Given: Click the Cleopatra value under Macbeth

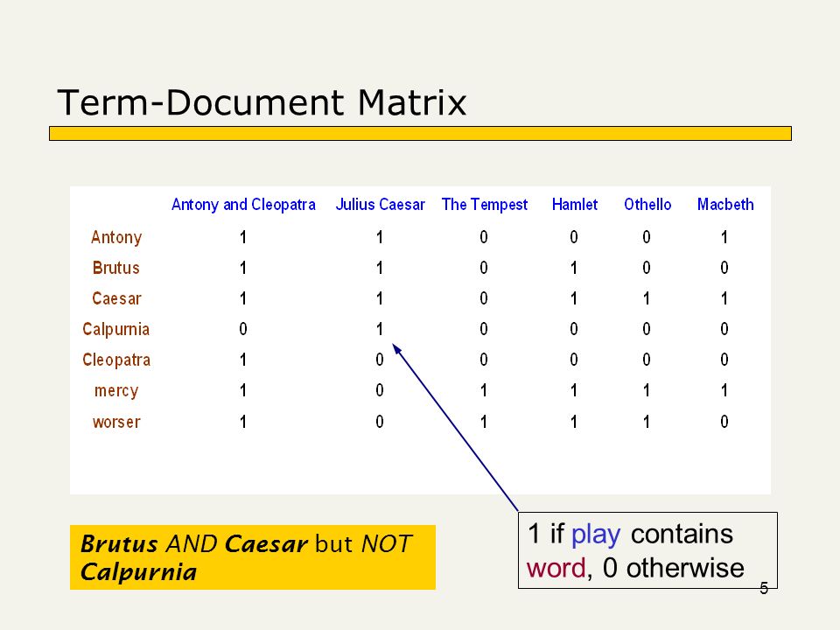Looking at the screenshot, I should [724, 360].
